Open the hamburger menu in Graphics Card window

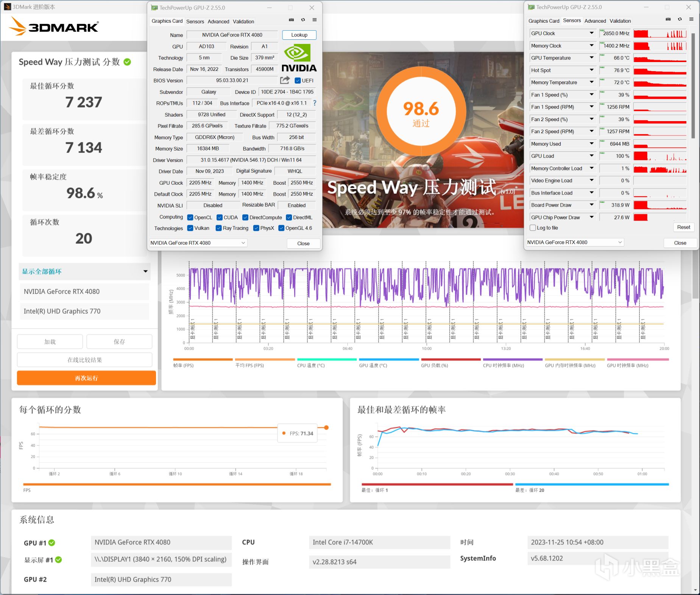click(315, 20)
